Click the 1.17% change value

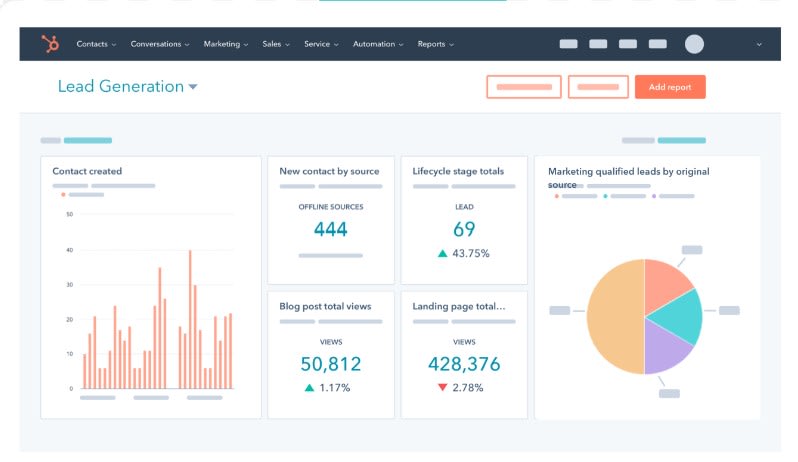click(x=334, y=388)
